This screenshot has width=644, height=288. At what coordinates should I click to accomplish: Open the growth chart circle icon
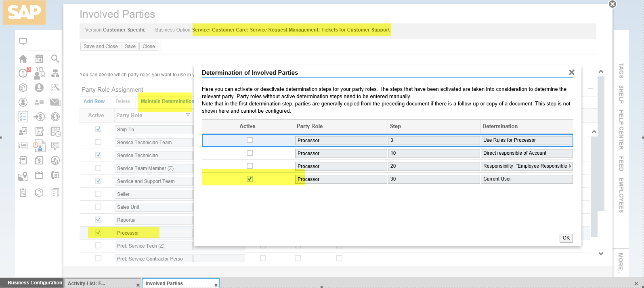point(55,160)
